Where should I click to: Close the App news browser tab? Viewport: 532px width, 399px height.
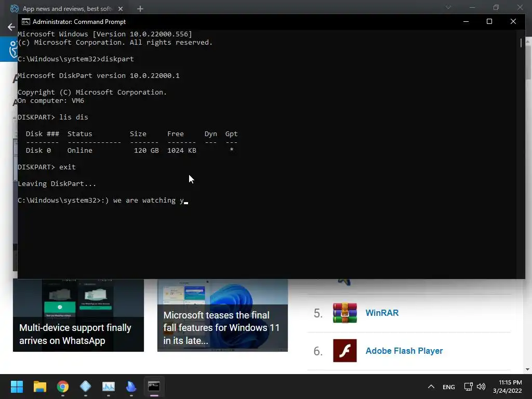[121, 9]
